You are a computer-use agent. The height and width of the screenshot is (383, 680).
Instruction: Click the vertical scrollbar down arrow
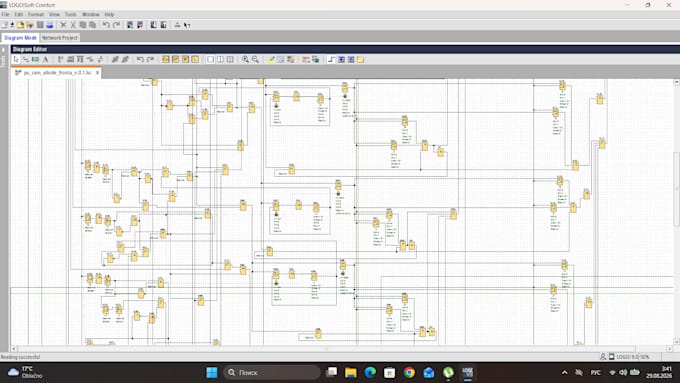[x=676, y=342]
